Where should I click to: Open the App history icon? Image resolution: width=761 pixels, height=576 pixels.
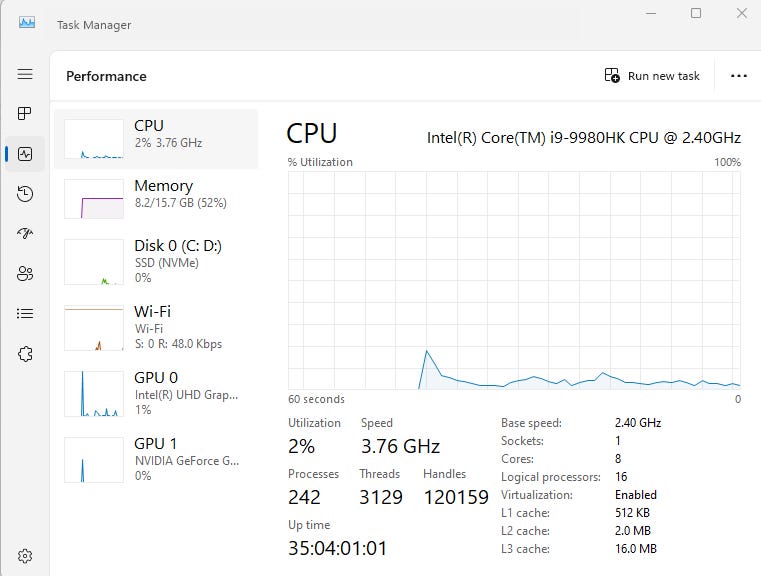point(25,194)
